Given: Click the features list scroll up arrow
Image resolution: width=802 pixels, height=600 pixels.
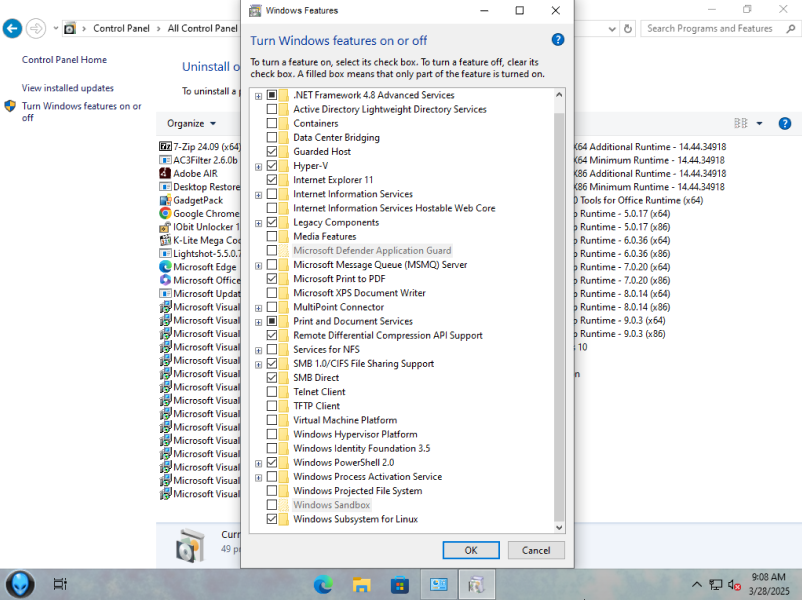Looking at the screenshot, I should point(559,95).
